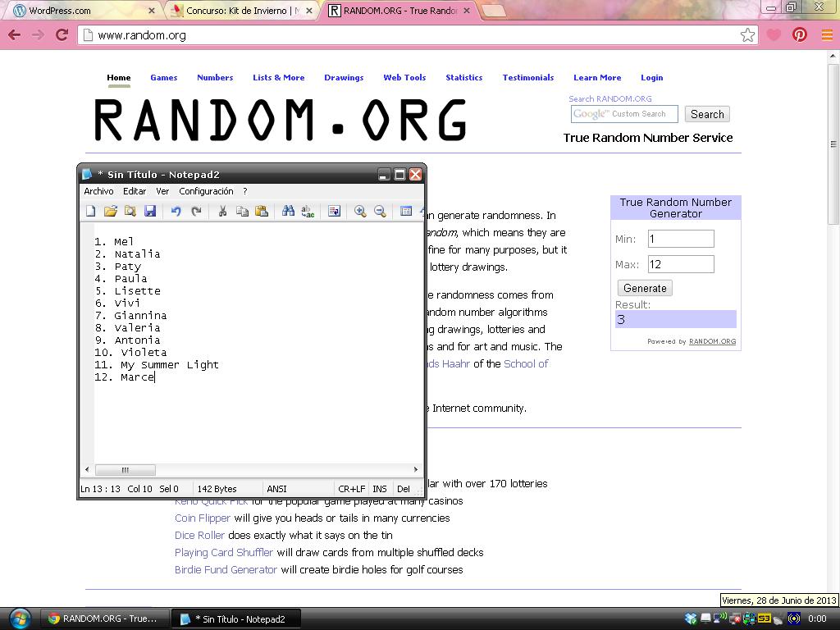This screenshot has width=840, height=630.
Task: Open the Chrome menu hamburger icon
Action: pos(826,35)
